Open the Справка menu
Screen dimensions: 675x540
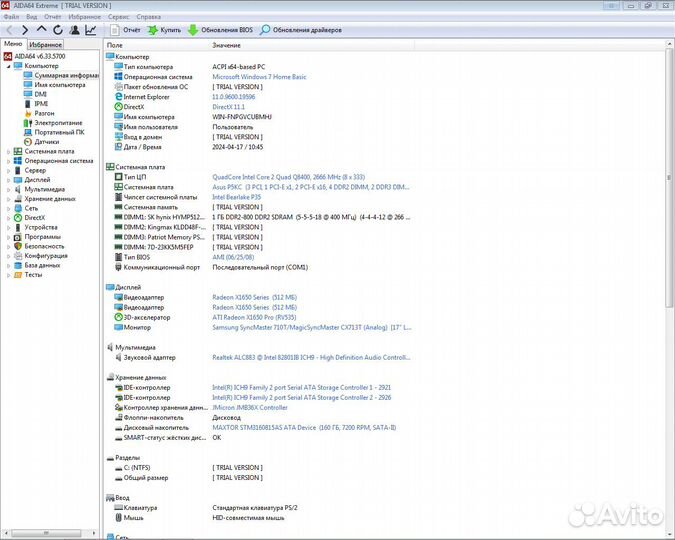tap(149, 17)
